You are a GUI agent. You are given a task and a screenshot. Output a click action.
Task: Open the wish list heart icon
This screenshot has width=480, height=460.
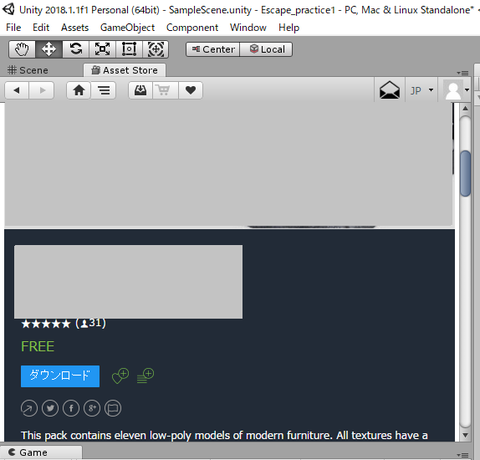190,90
